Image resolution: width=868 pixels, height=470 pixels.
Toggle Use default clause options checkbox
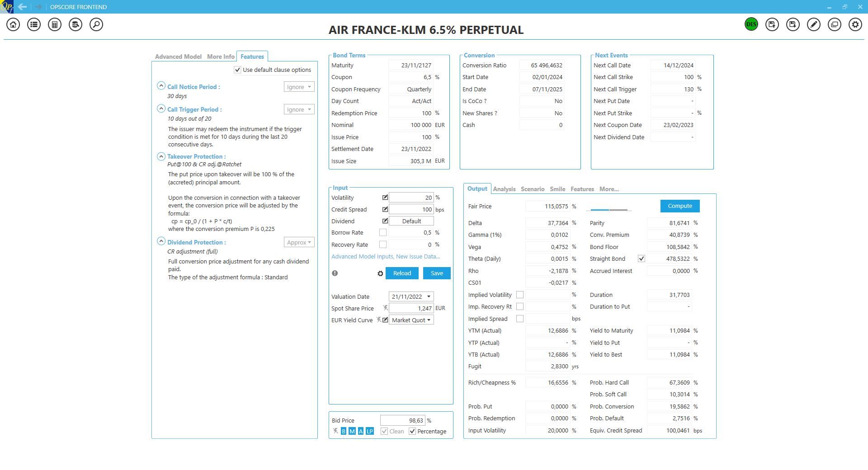point(237,70)
